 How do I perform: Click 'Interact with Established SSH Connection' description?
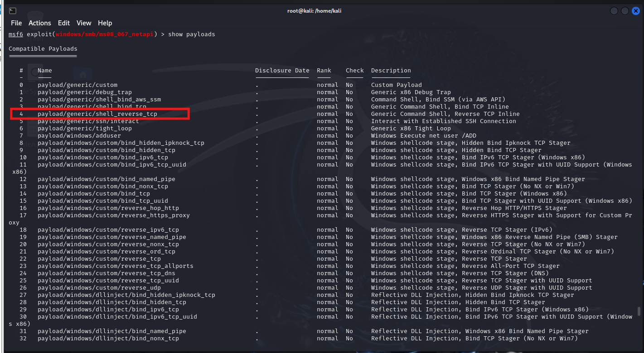pyautogui.click(x=444, y=121)
